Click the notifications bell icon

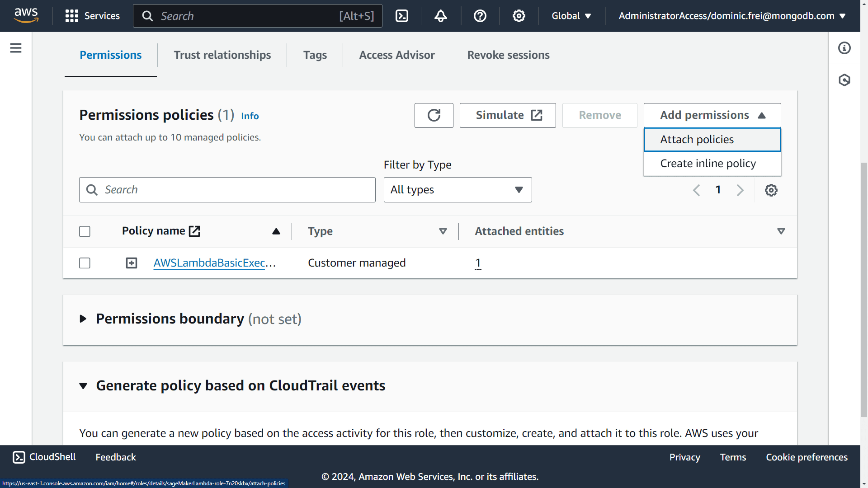coord(442,16)
